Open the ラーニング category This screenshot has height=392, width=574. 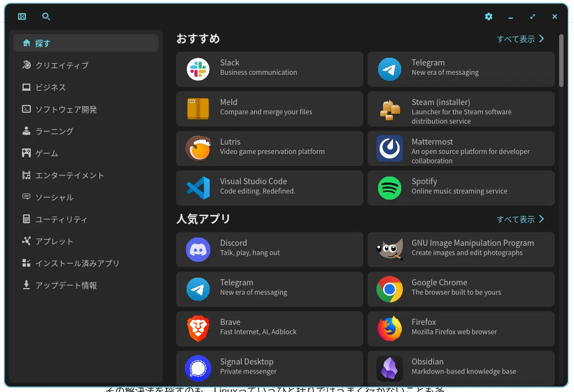pos(86,131)
